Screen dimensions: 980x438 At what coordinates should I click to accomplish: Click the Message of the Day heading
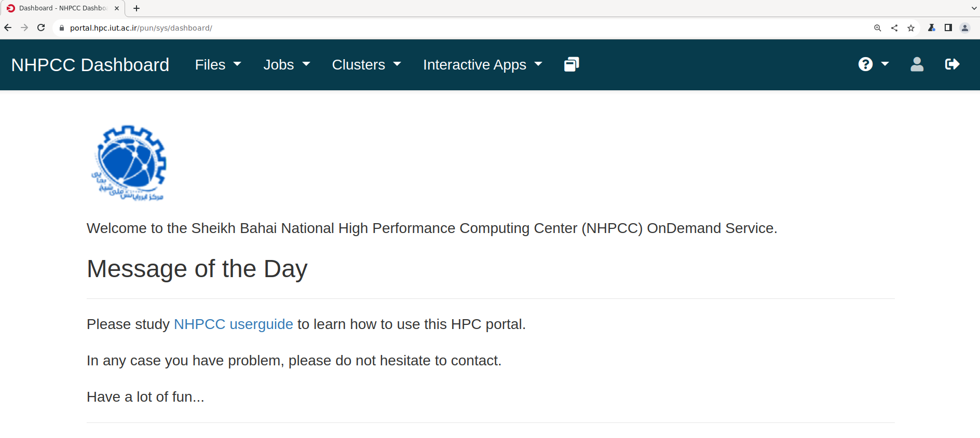point(197,269)
